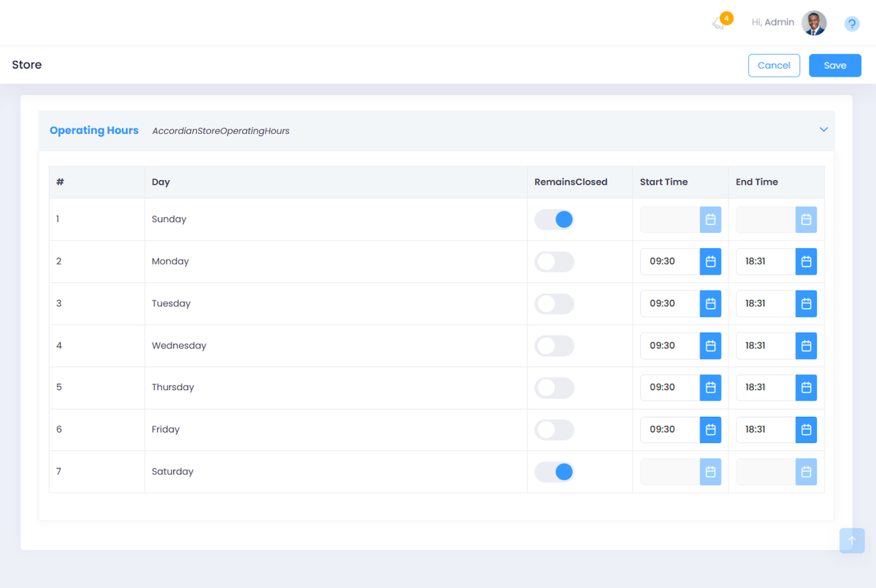Turn off Saturday RemainsClosed toggle
Image resolution: width=876 pixels, height=588 pixels.
click(x=554, y=472)
